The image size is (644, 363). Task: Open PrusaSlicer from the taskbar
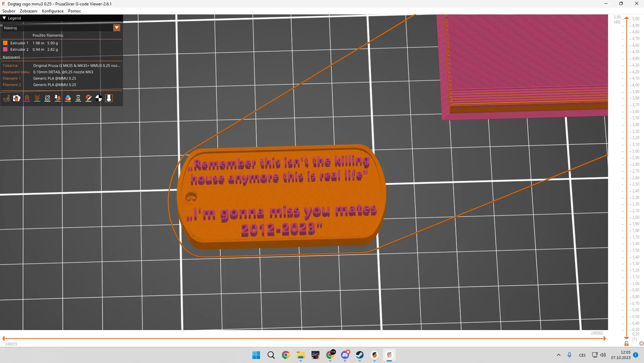375,355
